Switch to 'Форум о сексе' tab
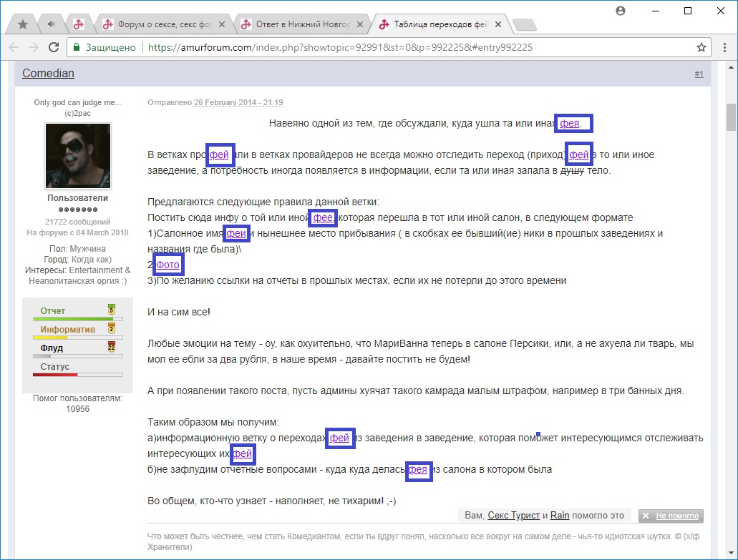This screenshot has width=738, height=560. pos(165,24)
